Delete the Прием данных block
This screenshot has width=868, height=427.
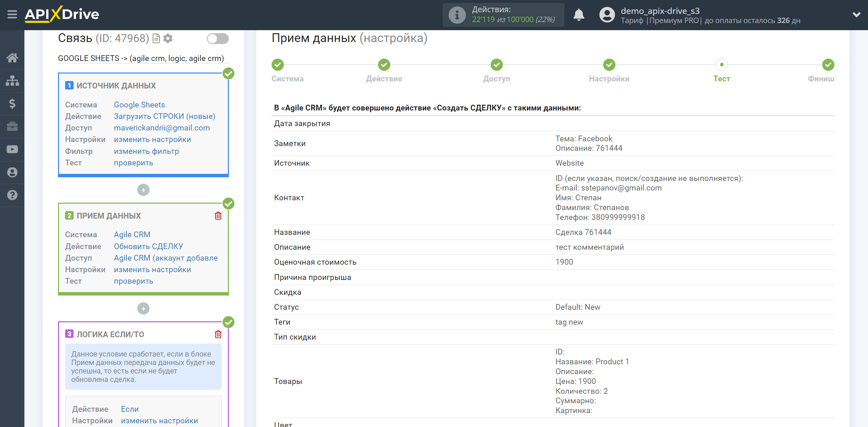(218, 216)
